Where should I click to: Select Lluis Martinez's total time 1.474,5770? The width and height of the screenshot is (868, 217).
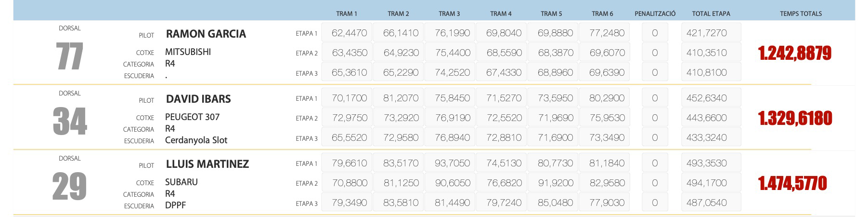pyautogui.click(x=792, y=183)
